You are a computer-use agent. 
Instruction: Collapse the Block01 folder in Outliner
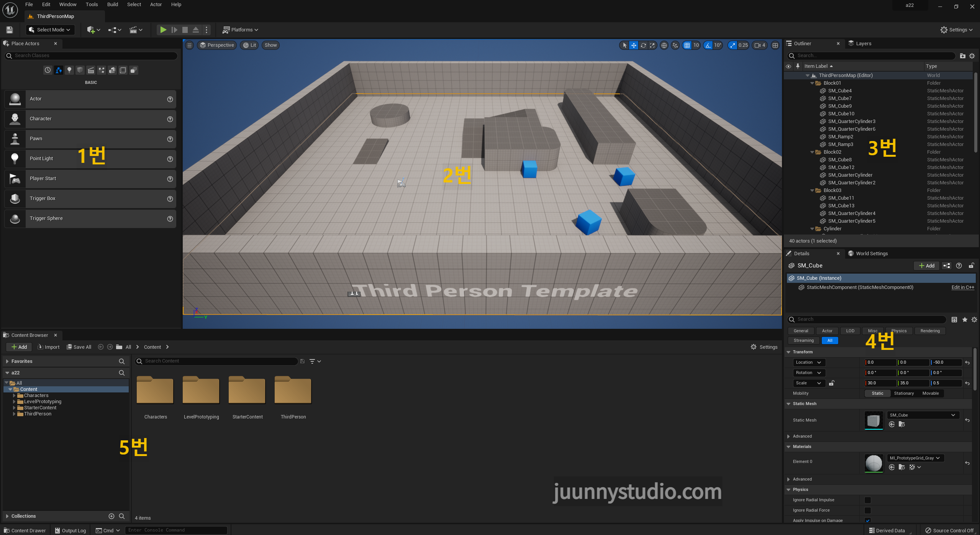(812, 83)
